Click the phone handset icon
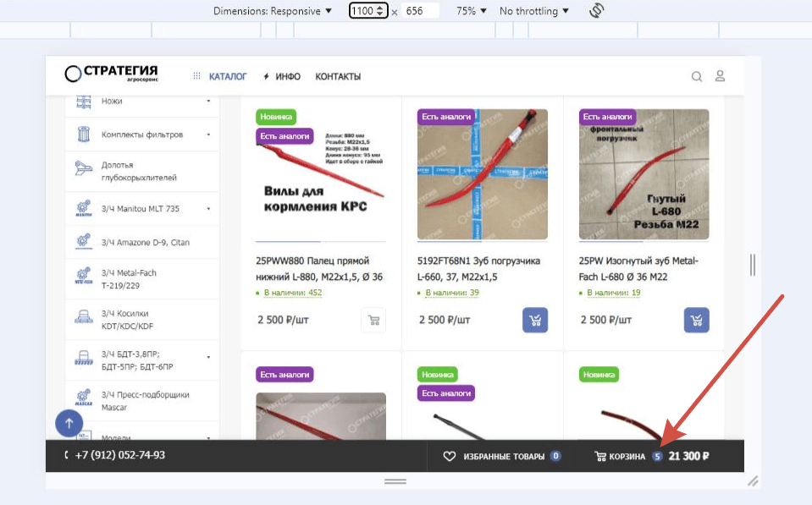Viewport: 812px width, 505px height. pos(66,455)
